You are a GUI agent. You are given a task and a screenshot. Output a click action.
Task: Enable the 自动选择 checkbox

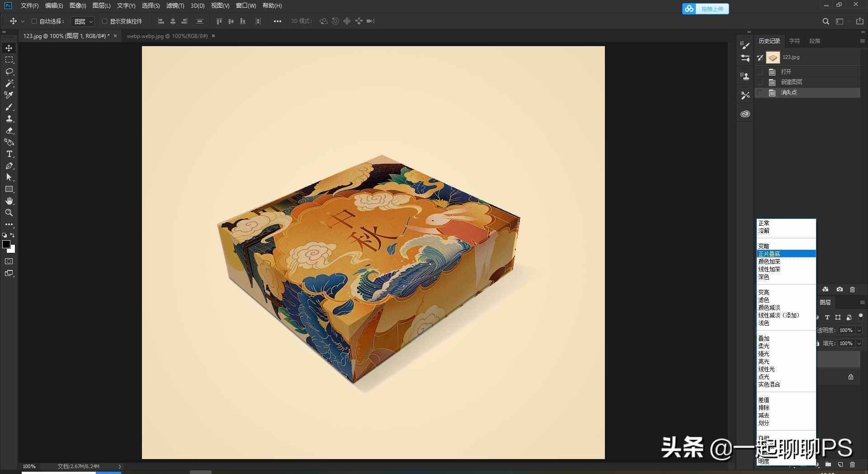34,21
